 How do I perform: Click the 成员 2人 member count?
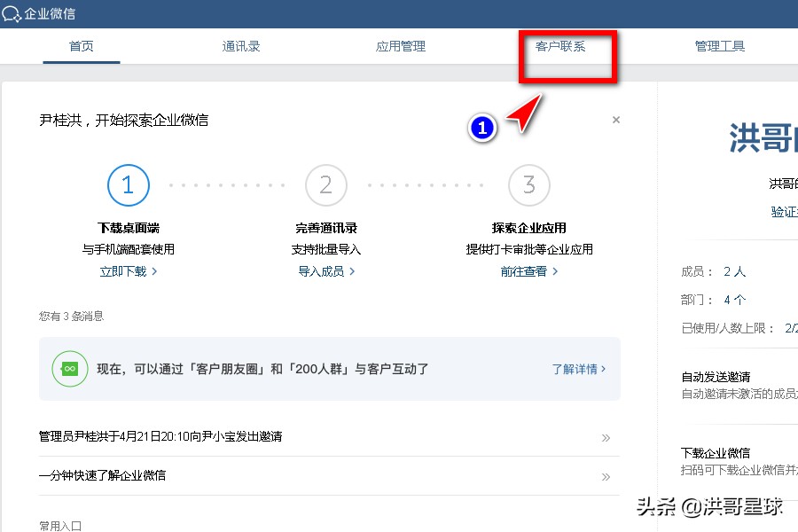click(x=735, y=271)
